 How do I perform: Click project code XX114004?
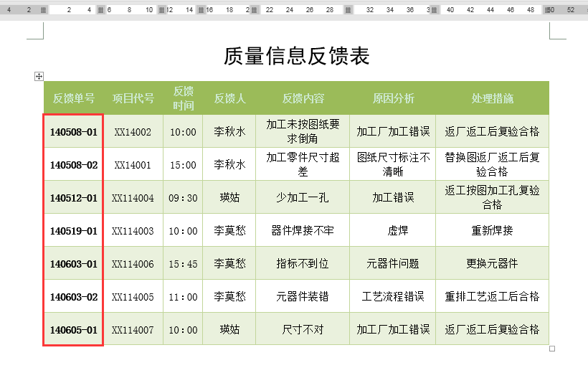[133, 198]
